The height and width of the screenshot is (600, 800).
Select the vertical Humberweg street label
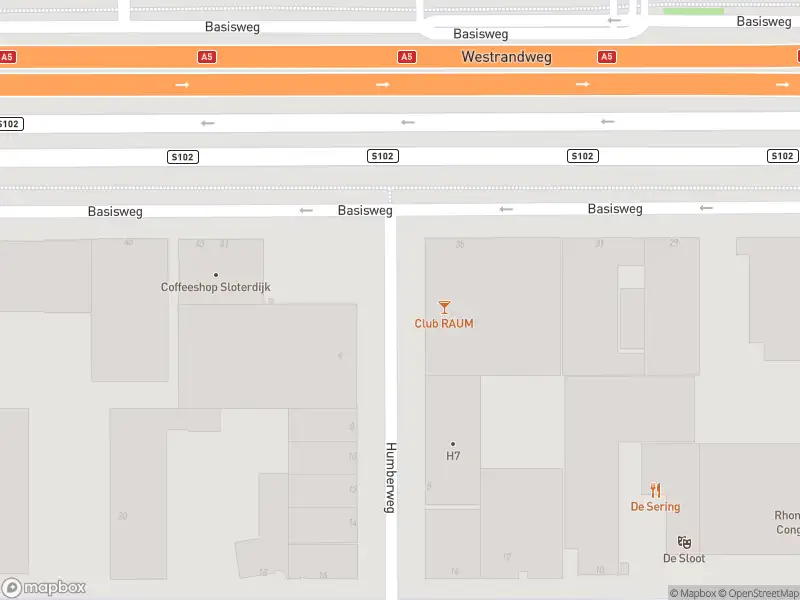(x=391, y=478)
